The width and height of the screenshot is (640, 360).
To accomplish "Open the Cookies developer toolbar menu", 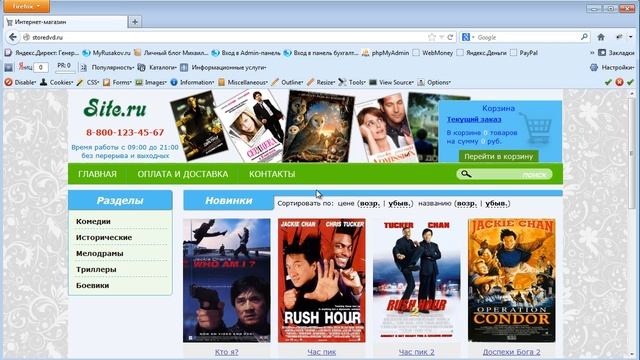I will tap(57, 82).
